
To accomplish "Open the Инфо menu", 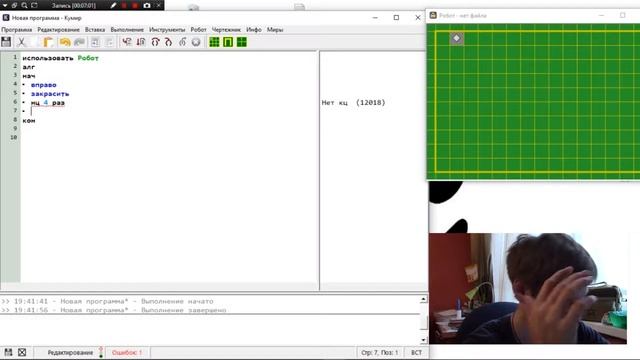I will pyautogui.click(x=253, y=29).
